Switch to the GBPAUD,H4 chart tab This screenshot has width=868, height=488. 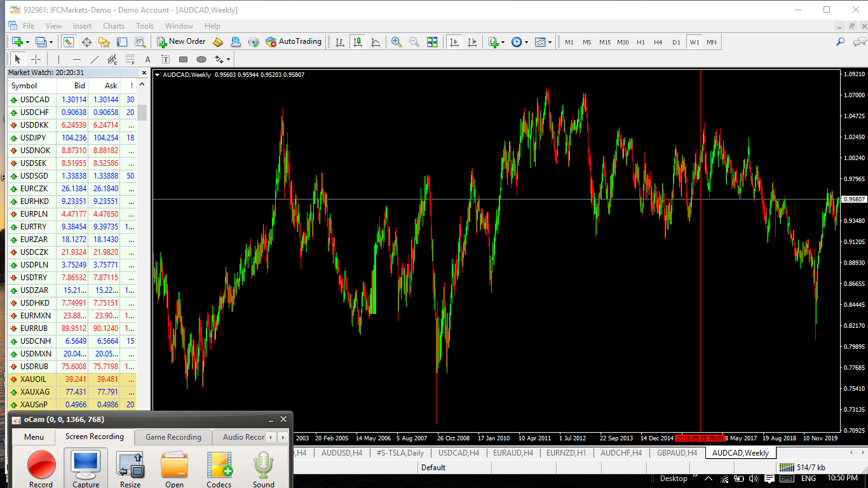pos(677,453)
